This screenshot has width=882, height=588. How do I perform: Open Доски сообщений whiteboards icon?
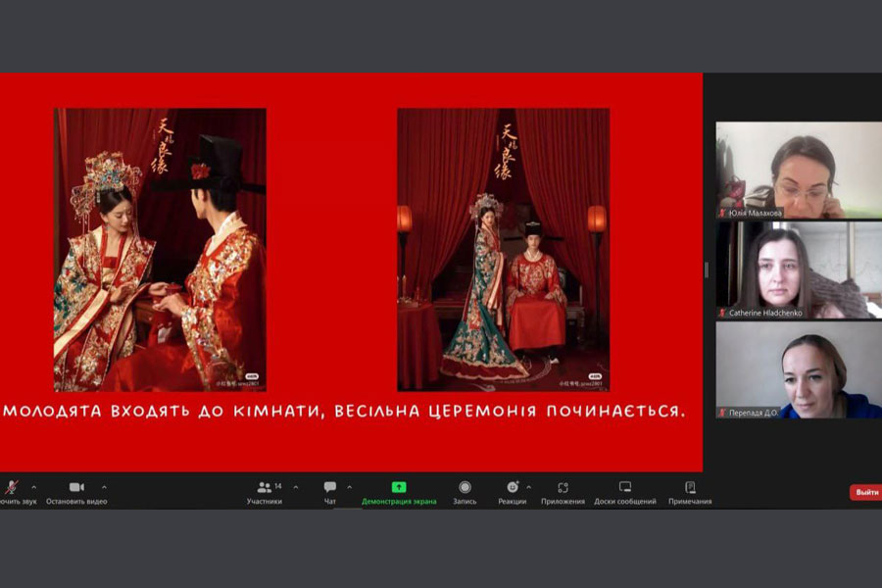coord(624,487)
